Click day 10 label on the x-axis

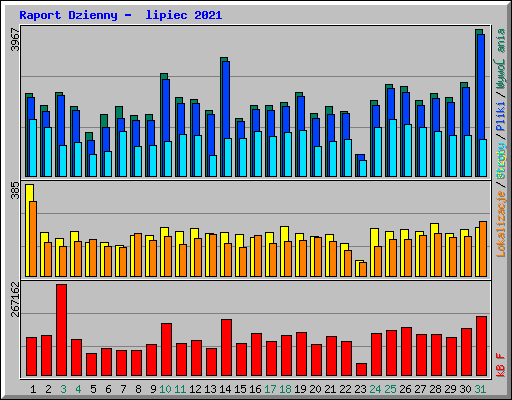pyautogui.click(x=165, y=389)
